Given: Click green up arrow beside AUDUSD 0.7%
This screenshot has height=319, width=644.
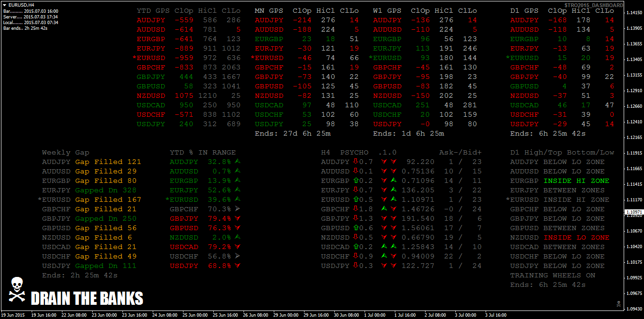Looking at the screenshot, I should pyautogui.click(x=237, y=171).
